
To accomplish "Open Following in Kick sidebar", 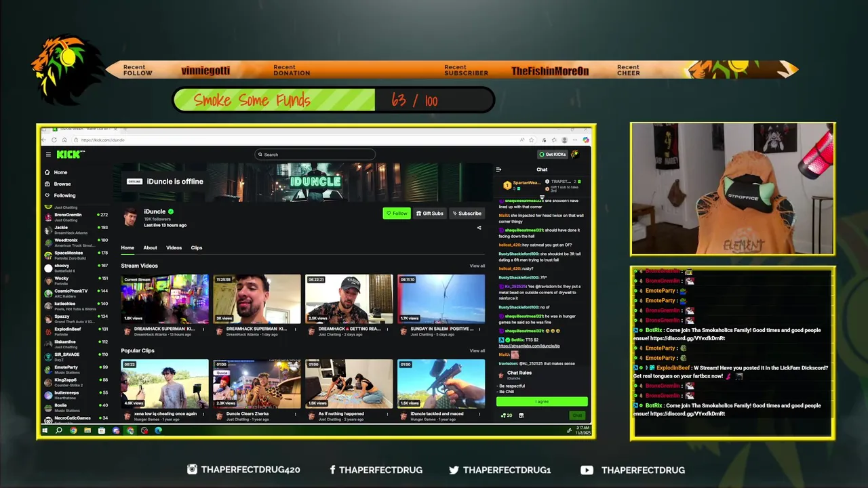I will (60, 195).
